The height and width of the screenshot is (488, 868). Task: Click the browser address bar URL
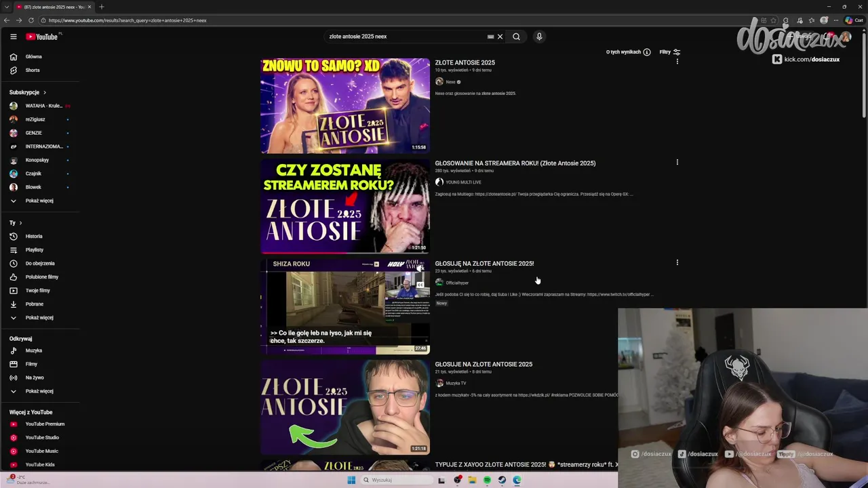point(127,20)
